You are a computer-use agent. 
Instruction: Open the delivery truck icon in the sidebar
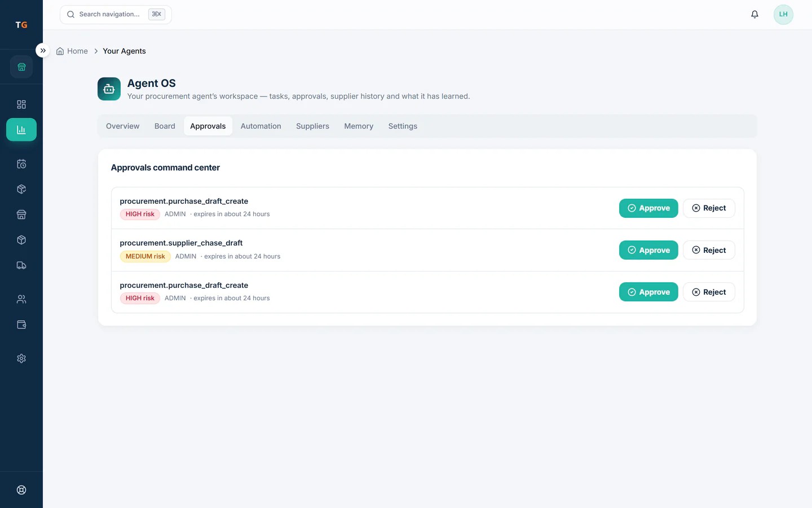[x=21, y=265]
